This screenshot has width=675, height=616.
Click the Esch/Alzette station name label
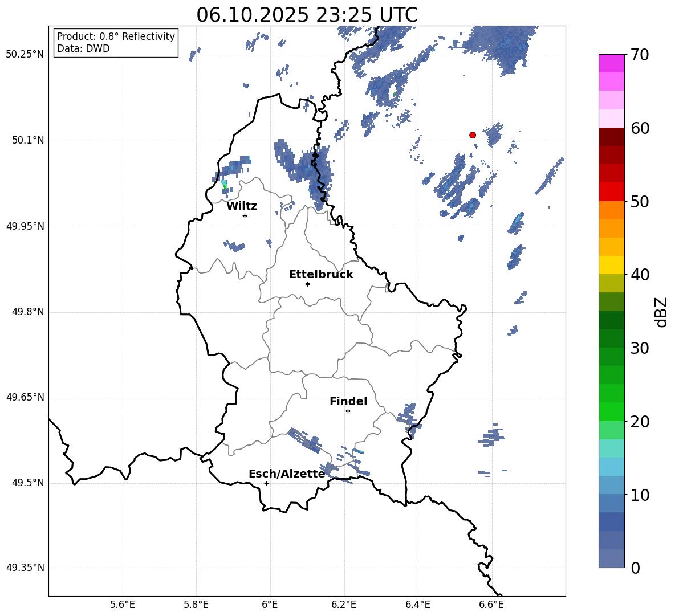point(287,474)
